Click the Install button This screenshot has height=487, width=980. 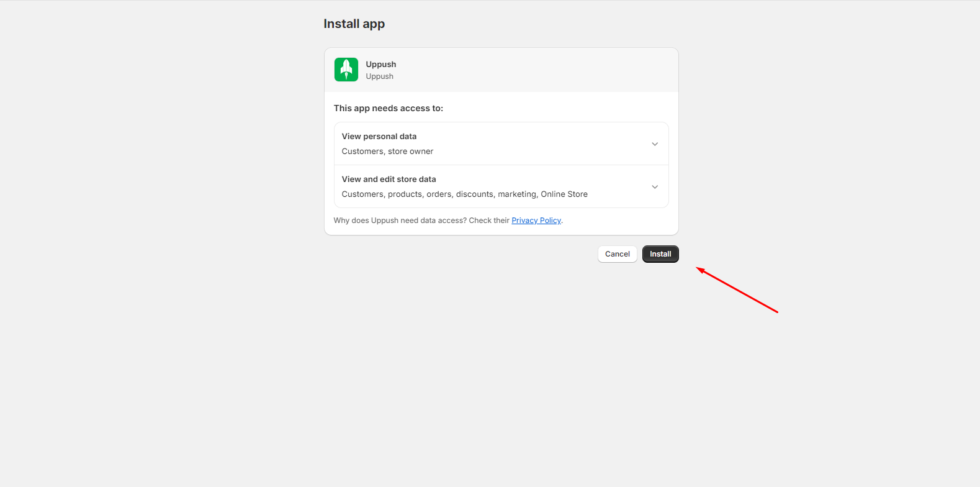(660, 254)
